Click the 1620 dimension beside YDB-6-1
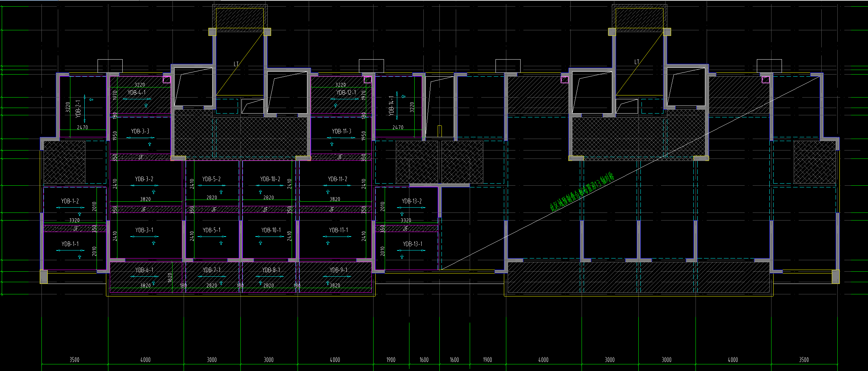868x371 pixels. click(x=170, y=278)
